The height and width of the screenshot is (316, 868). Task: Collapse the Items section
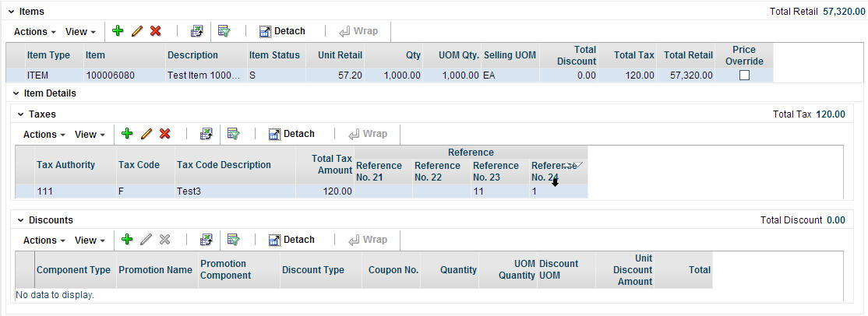(x=12, y=12)
